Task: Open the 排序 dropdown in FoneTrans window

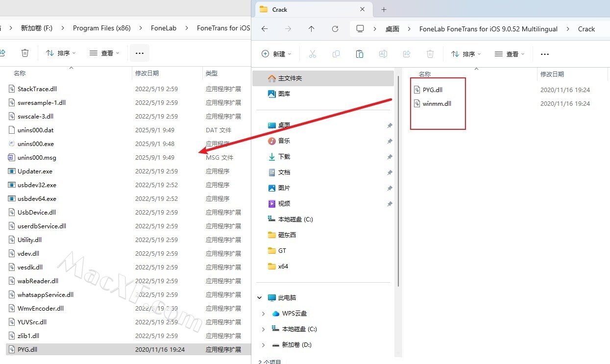Action: click(61, 53)
